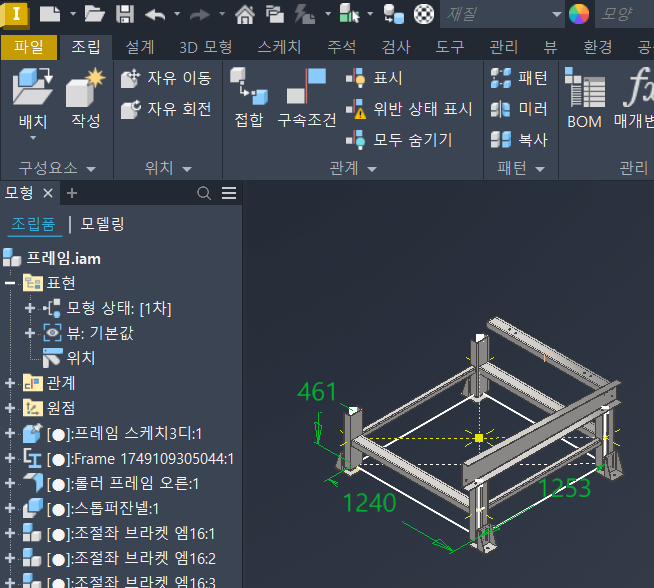The image size is (654, 588).
Task: Click the New file icon
Action: 50,14
